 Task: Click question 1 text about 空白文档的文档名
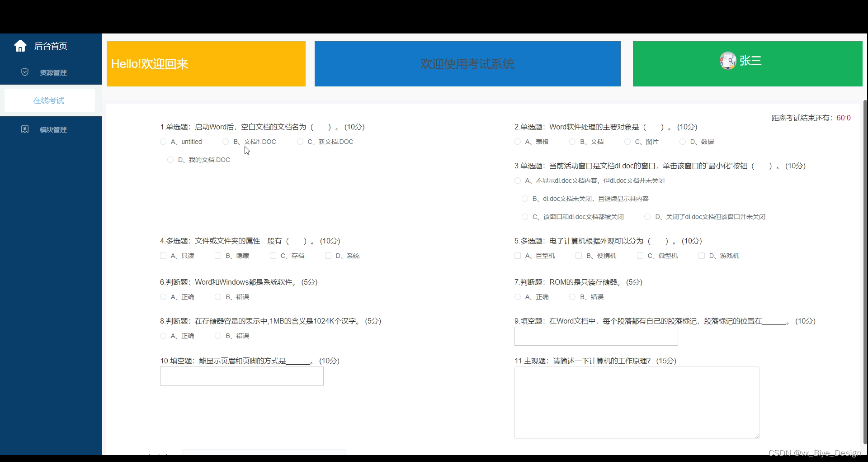(262, 127)
